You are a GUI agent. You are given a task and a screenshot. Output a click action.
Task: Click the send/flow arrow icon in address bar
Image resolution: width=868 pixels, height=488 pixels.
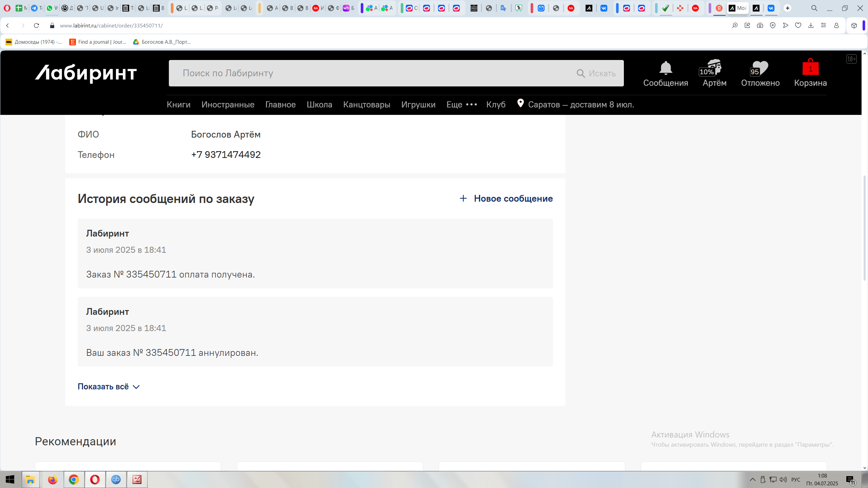click(786, 25)
